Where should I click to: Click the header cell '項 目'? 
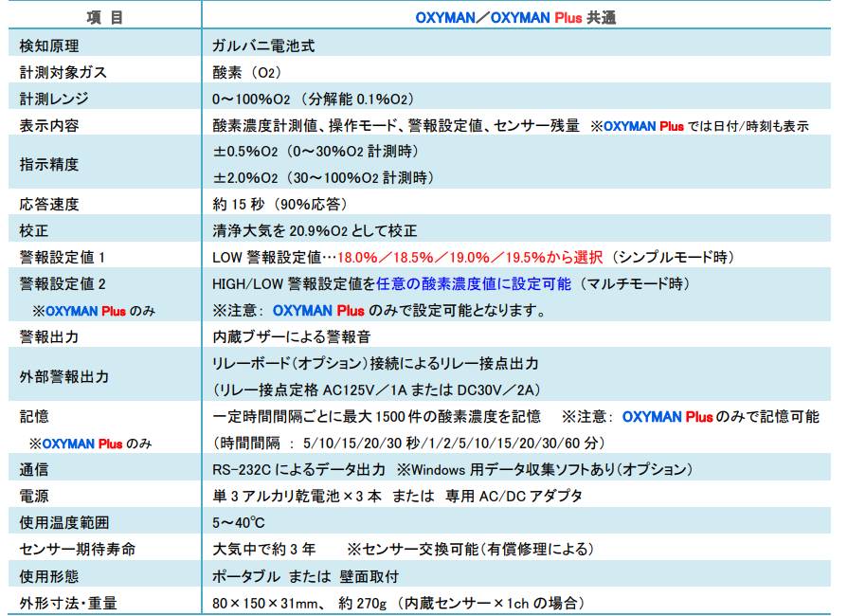pyautogui.click(x=105, y=17)
